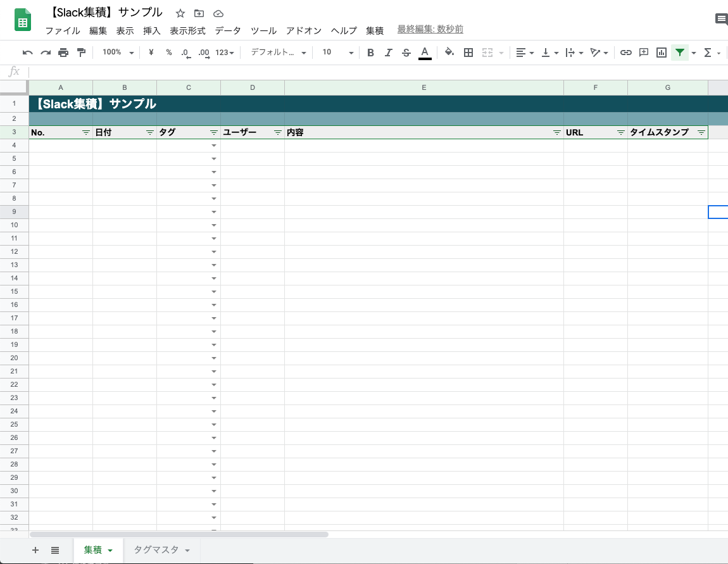Open the ユーザー column filter
Image resolution: width=728 pixels, height=564 pixels.
pos(278,133)
